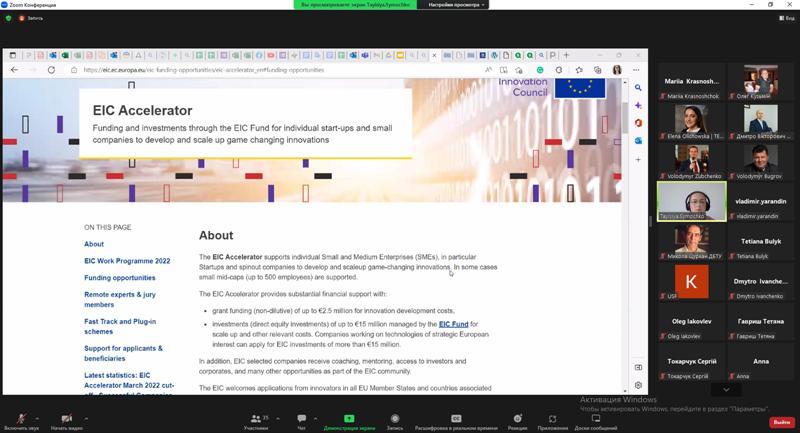This screenshot has height=433, width=800.
Task: Open browser profile avatar
Action: [x=617, y=70]
